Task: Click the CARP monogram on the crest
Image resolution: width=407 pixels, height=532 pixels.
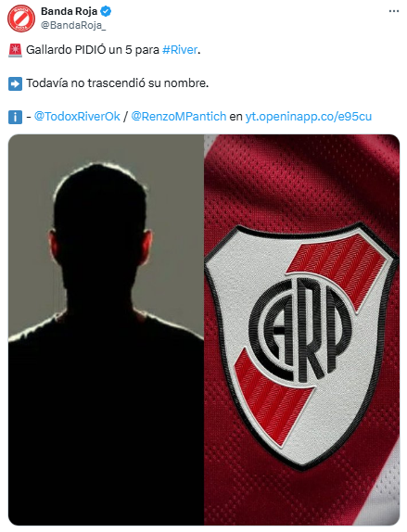Action: (x=300, y=329)
